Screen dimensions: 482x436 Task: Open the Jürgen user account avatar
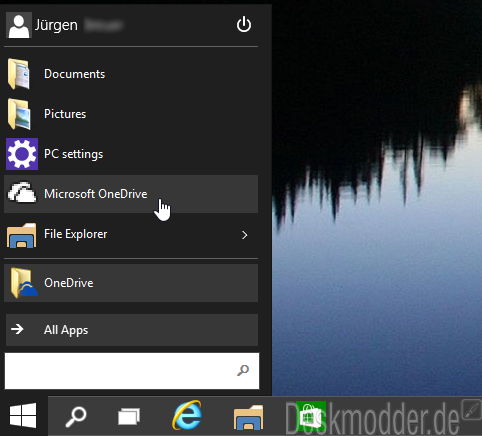point(19,25)
